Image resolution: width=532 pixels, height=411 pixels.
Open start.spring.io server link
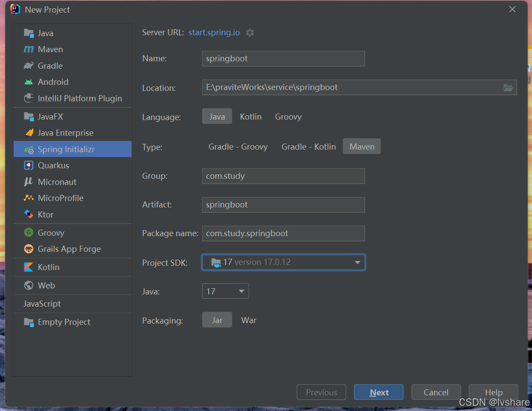click(214, 33)
